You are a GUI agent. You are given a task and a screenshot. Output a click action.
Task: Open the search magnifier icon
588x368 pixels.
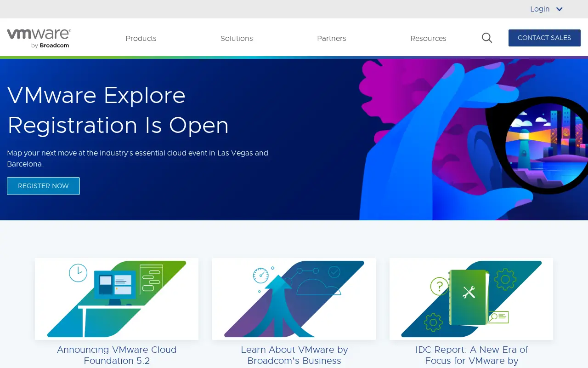[x=487, y=38]
